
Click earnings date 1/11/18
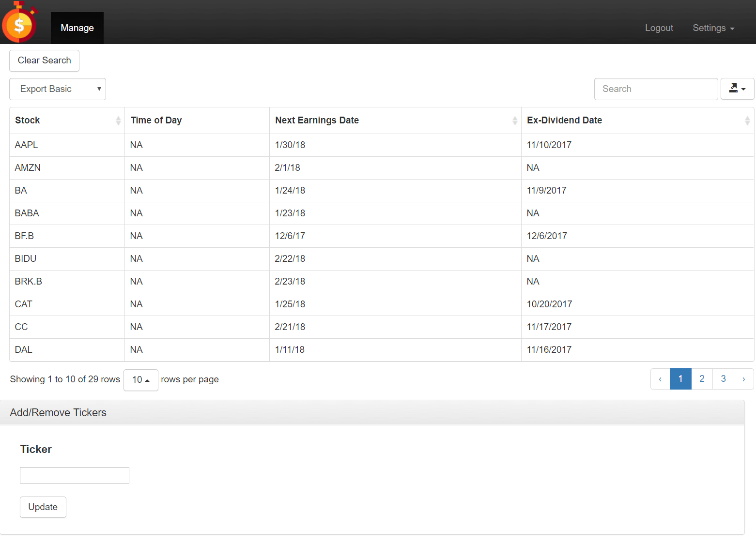[x=290, y=350]
